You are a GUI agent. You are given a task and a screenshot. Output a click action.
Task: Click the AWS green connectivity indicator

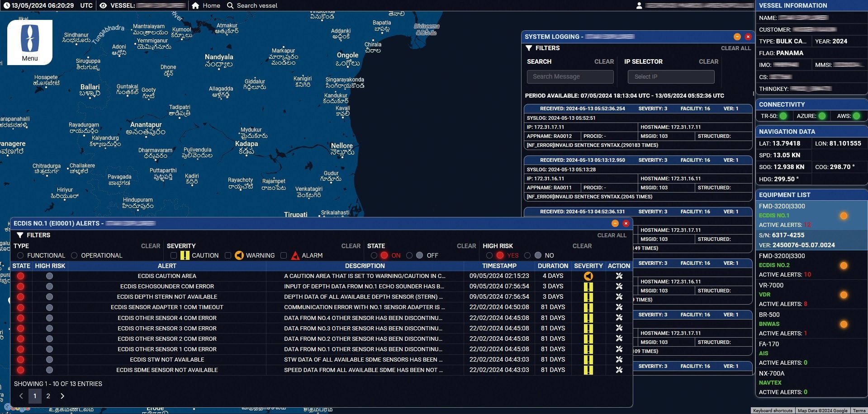(856, 116)
